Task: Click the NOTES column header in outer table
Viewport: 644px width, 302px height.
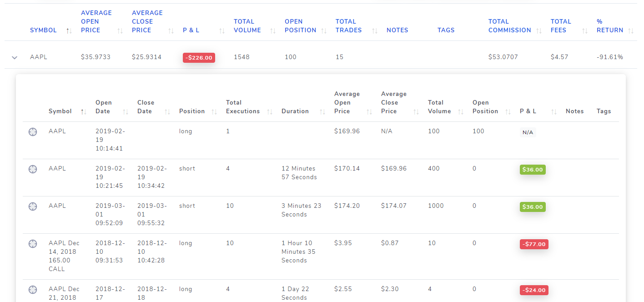Action: 397,30
